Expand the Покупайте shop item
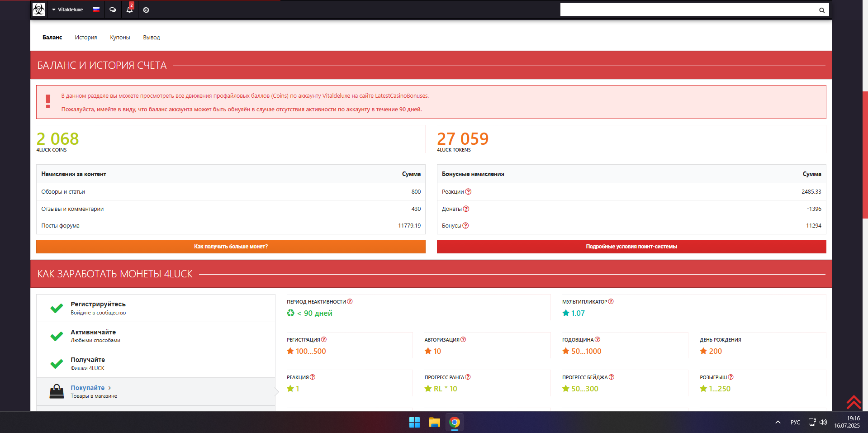The width and height of the screenshot is (868, 433). 88,388
